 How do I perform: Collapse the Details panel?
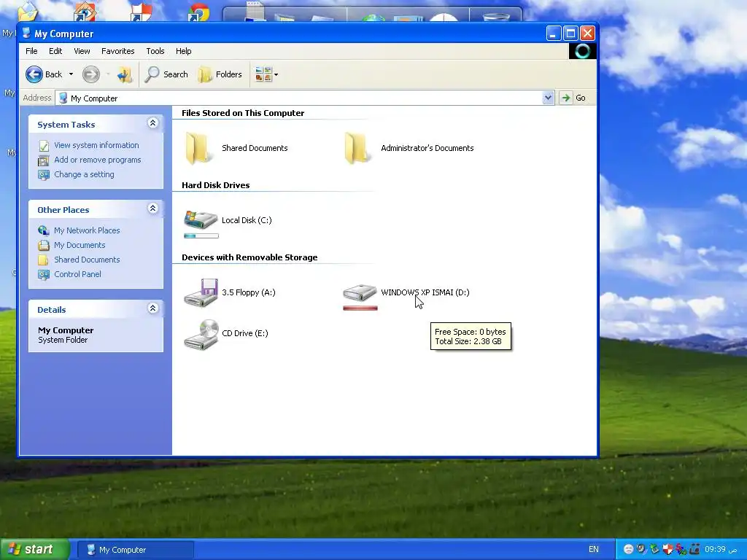pyautogui.click(x=153, y=308)
